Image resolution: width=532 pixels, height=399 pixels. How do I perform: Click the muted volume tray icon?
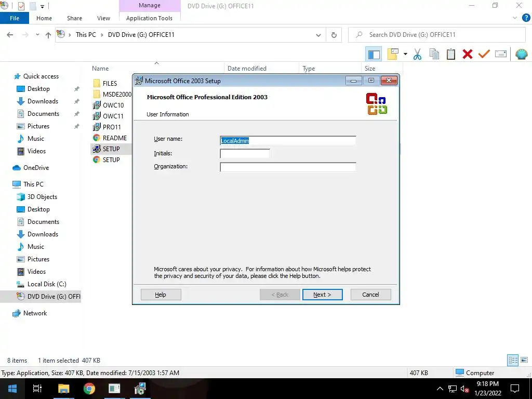(x=465, y=389)
